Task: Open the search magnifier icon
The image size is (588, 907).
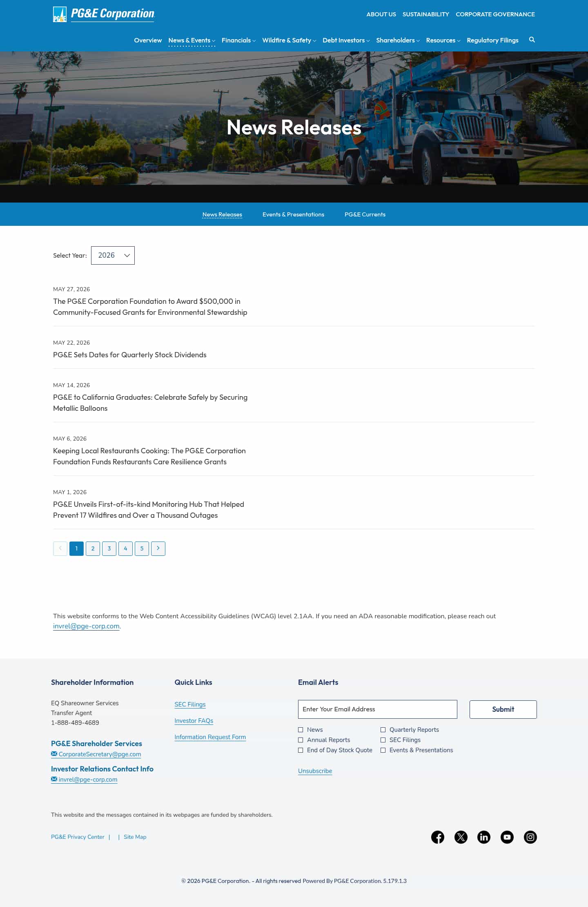Action: (x=532, y=40)
